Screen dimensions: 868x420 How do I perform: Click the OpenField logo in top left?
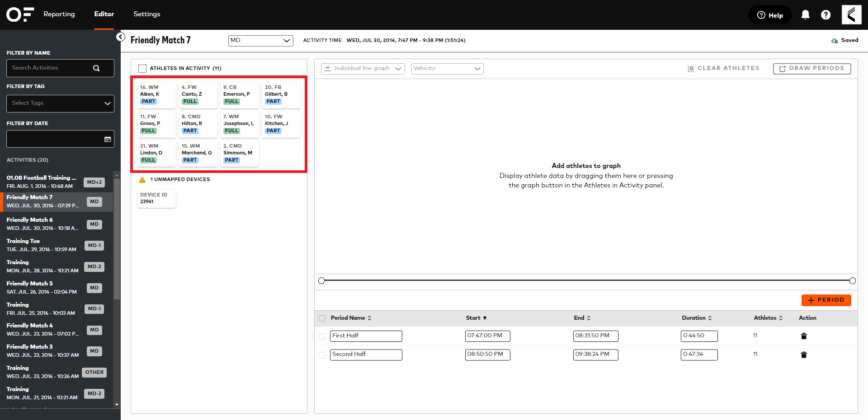(x=19, y=14)
